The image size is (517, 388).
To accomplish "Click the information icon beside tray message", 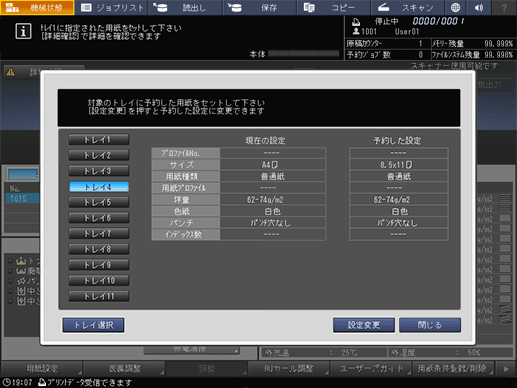I will [23, 31].
